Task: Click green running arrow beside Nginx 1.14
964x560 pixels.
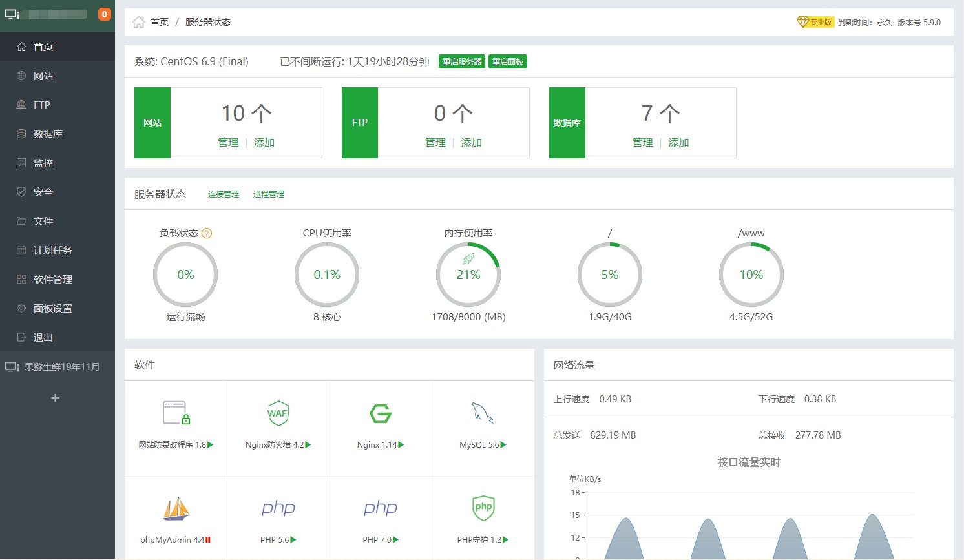Action: tap(401, 445)
